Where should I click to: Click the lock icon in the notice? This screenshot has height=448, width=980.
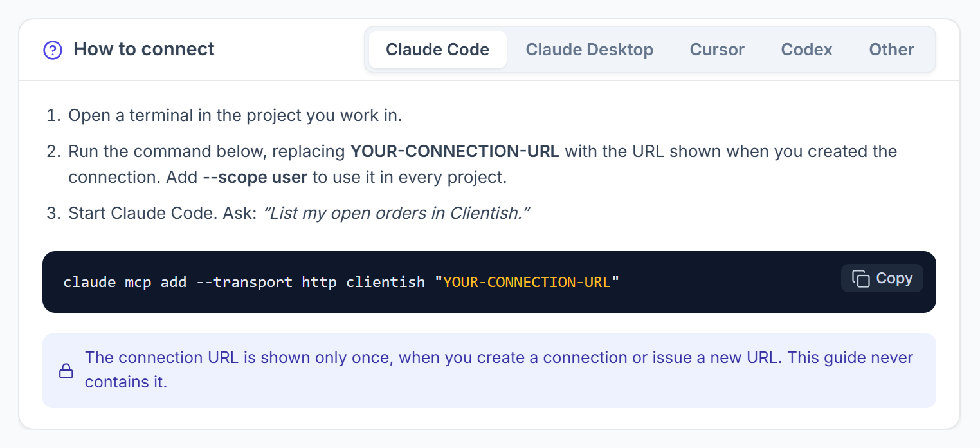[x=66, y=371]
